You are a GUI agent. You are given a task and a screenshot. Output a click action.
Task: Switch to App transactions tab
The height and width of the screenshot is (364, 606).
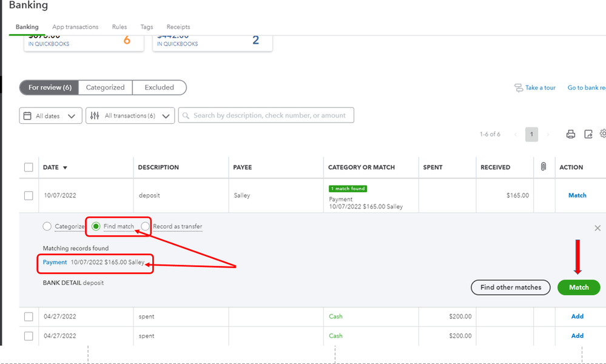click(x=75, y=27)
